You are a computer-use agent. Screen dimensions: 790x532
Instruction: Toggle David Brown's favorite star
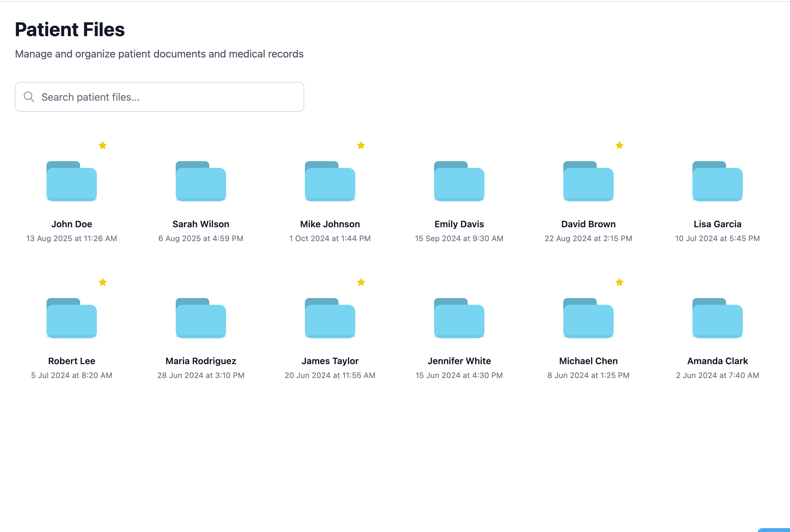[619, 146]
